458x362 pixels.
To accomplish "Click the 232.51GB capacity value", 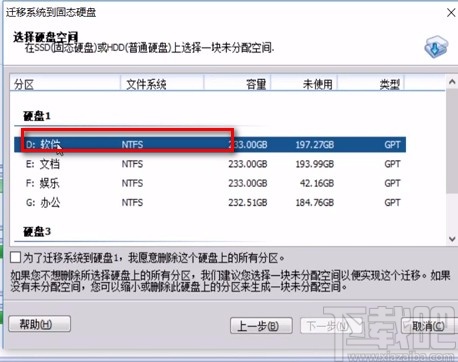I will point(248,203).
